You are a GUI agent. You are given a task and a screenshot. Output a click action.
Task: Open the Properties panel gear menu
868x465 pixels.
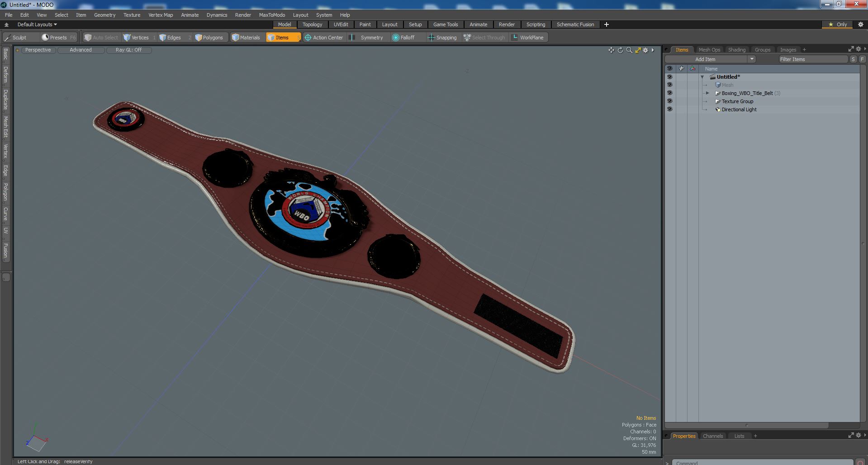(858, 435)
